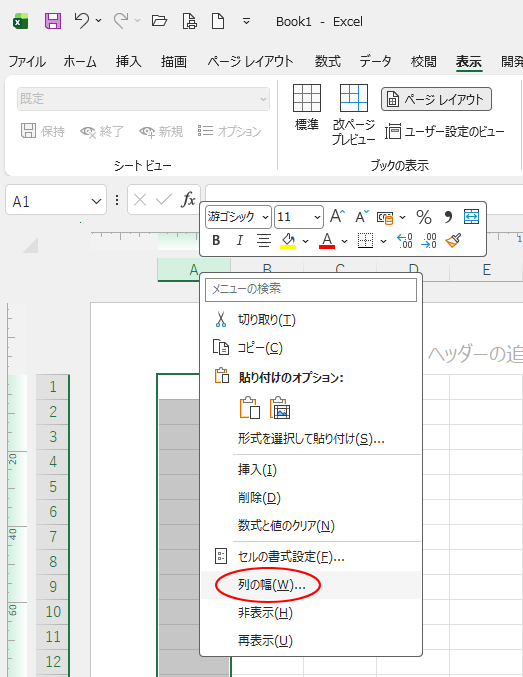Screen dimensions: 523x677
Task: Switch to the 数式 tab
Action: pyautogui.click(x=327, y=61)
